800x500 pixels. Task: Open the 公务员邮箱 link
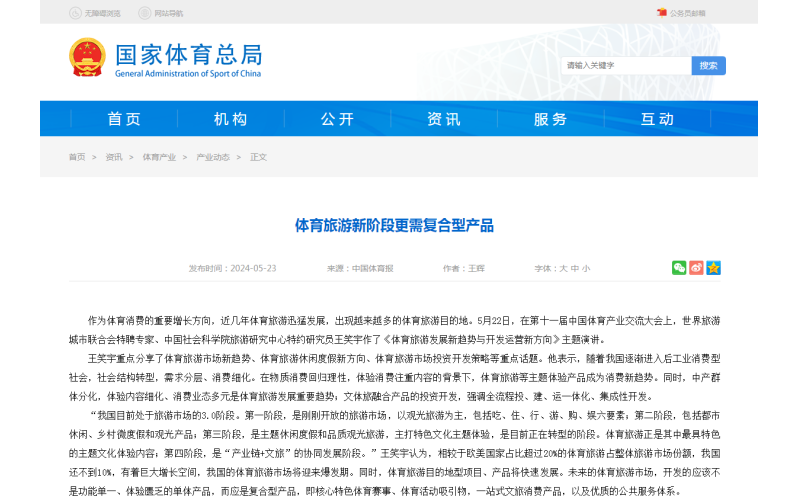pyautogui.click(x=687, y=13)
